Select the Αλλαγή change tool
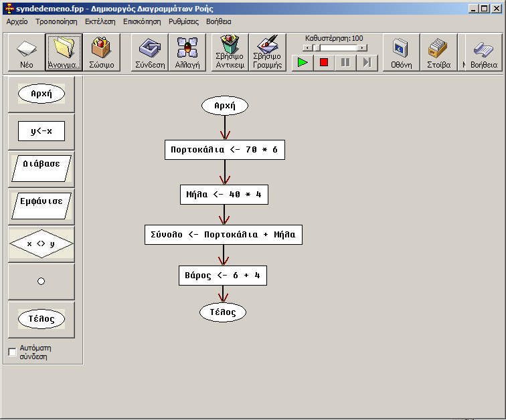 click(x=187, y=53)
